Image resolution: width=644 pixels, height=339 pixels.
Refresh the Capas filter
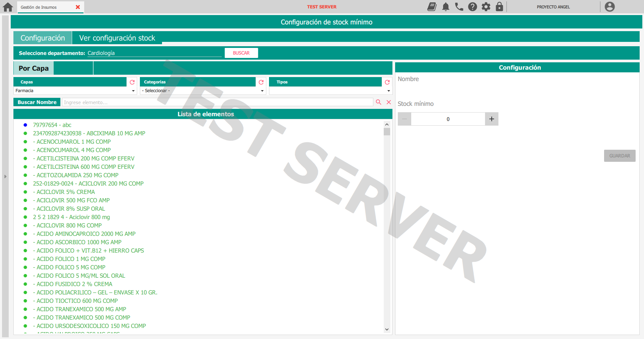(x=132, y=82)
